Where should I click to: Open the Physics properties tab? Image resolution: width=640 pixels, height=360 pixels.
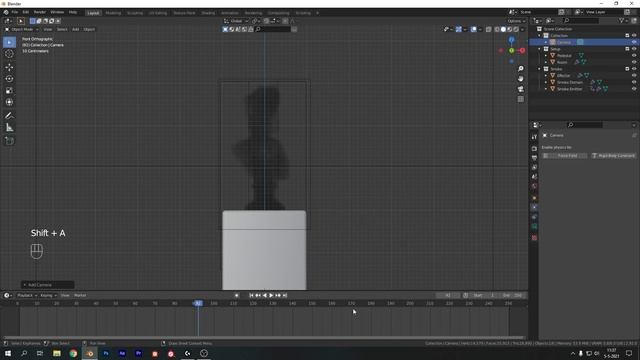534,207
